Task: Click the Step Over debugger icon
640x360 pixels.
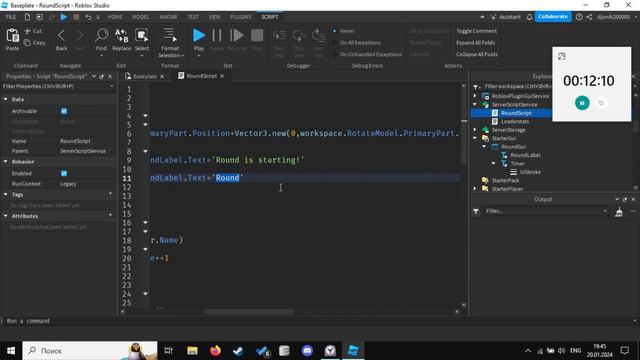Action: 299,36
